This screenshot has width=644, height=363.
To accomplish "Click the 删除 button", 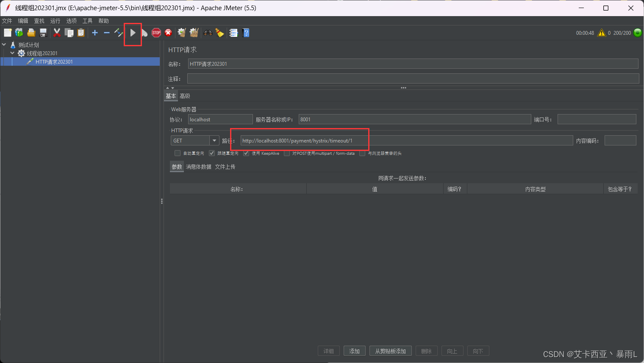I will 427,351.
